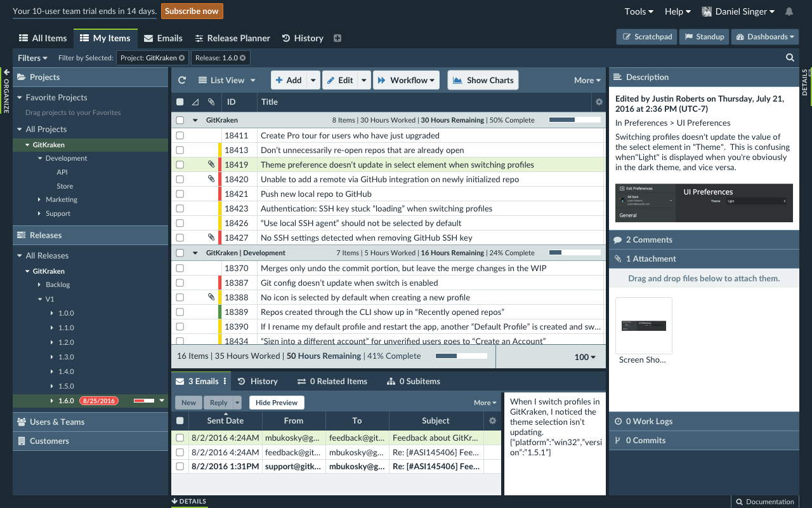Click the refresh list icon
The image size is (812, 508).
coord(182,80)
